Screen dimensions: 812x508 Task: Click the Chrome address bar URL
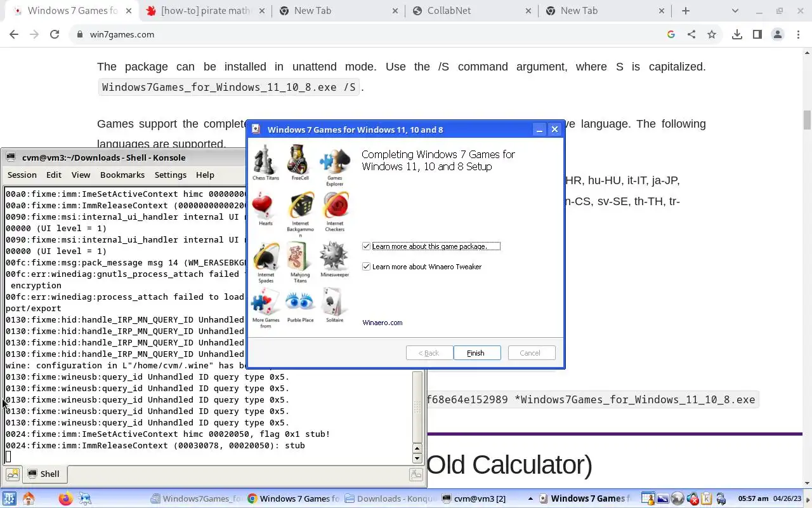(x=122, y=34)
